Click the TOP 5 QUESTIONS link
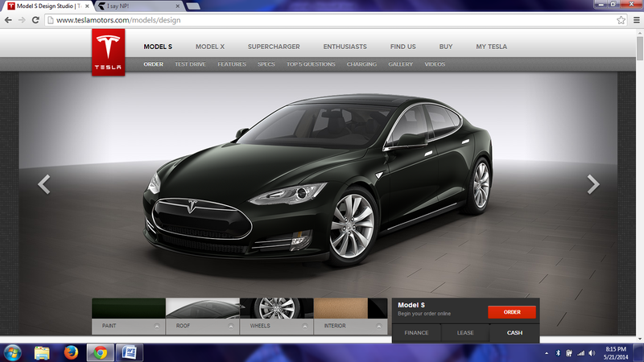Image resolution: width=644 pixels, height=362 pixels. 311,64
